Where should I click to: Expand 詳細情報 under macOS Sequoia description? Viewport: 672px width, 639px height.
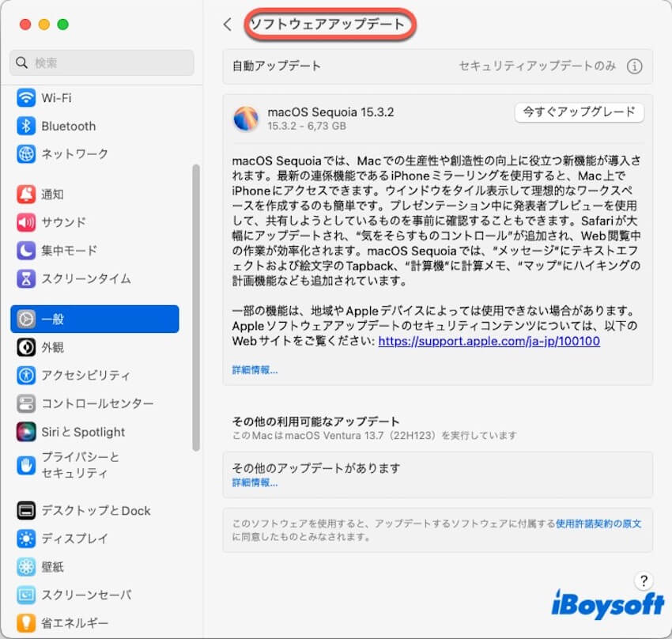[255, 369]
